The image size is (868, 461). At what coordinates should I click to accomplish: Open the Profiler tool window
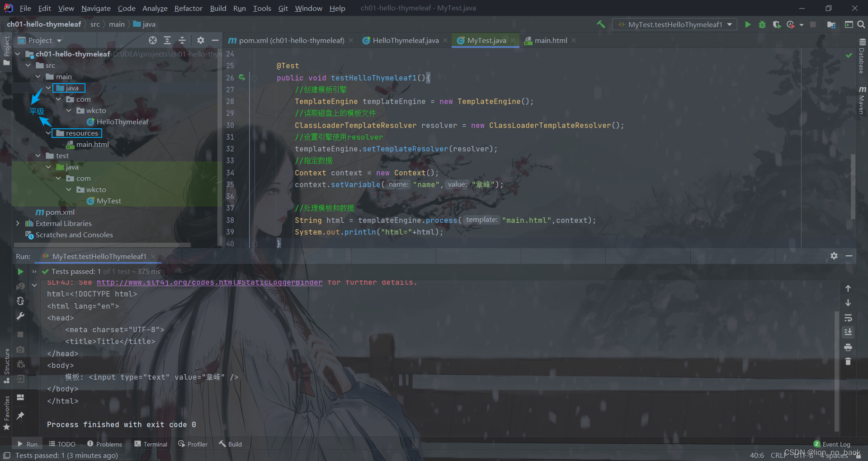click(x=193, y=444)
